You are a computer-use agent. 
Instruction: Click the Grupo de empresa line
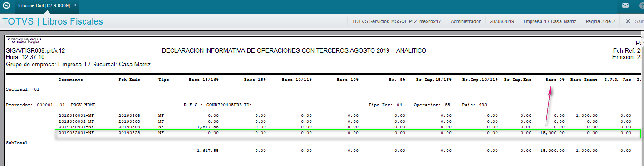(78, 65)
